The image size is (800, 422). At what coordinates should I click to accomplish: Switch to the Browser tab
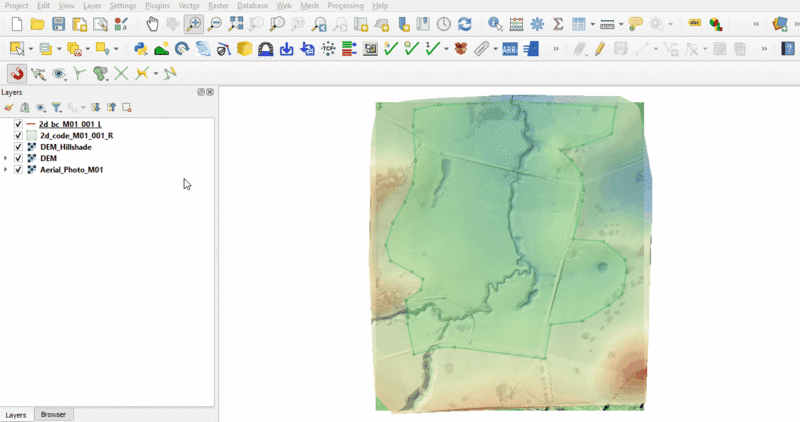coord(52,414)
